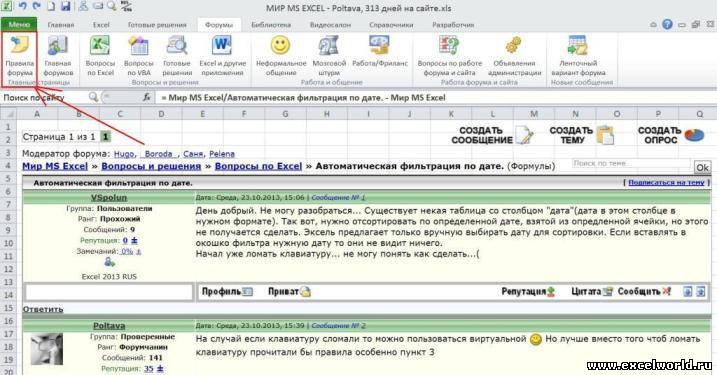Screen dimensions: 717x375
Task: Select row header 10
Action: coord(8,243)
